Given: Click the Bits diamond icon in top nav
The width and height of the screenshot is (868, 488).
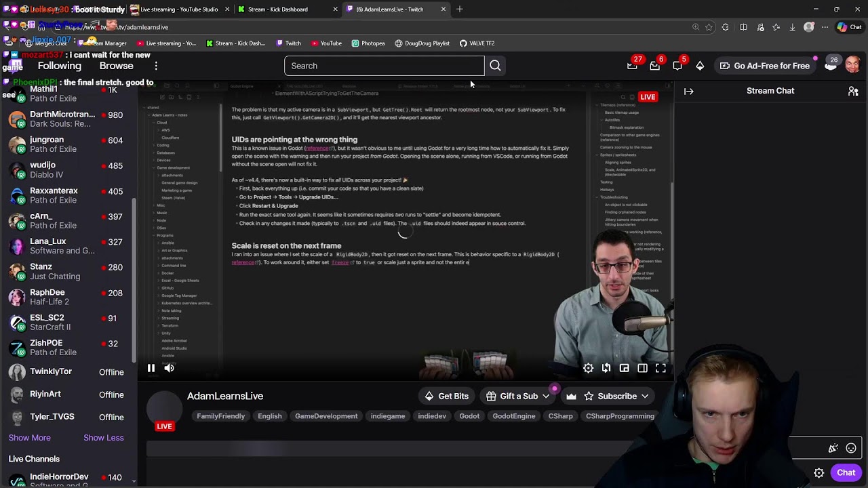Looking at the screenshot, I should (x=700, y=66).
